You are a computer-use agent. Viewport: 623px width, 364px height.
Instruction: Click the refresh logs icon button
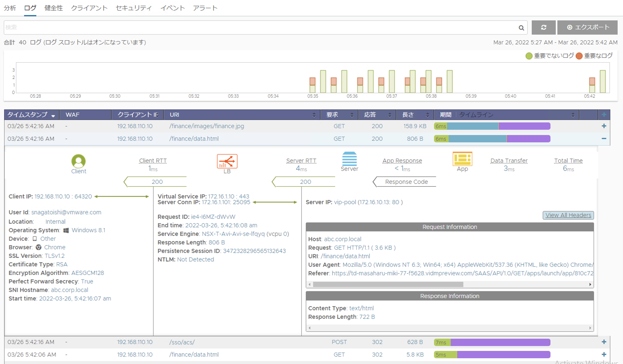click(x=543, y=27)
